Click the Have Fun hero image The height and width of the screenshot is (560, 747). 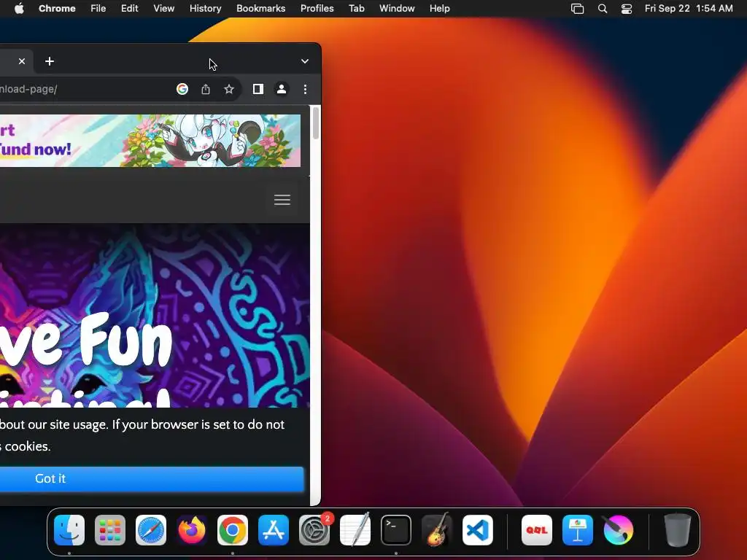click(155, 315)
